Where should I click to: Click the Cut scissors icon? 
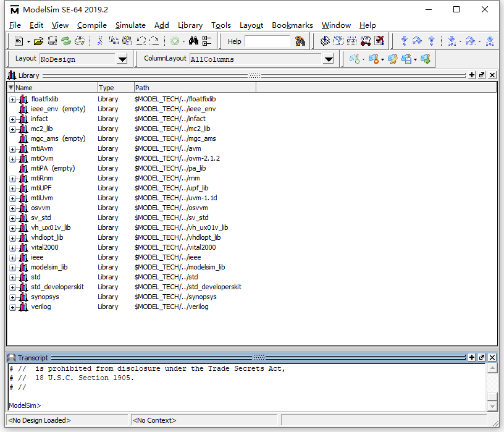click(x=100, y=41)
